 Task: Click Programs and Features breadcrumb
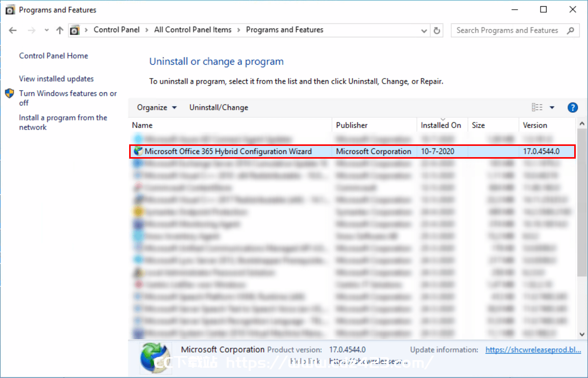pos(285,30)
